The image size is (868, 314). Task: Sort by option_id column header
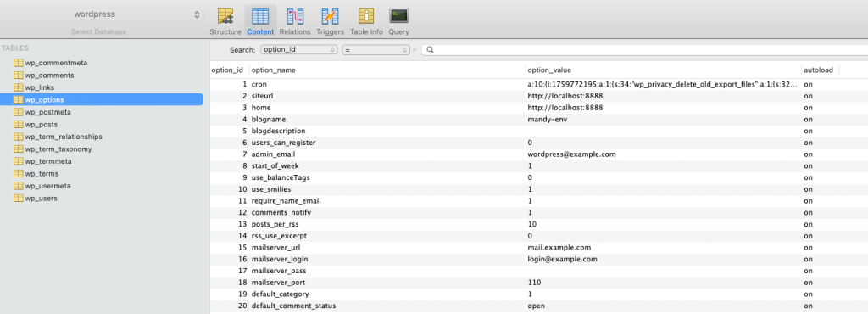point(227,70)
